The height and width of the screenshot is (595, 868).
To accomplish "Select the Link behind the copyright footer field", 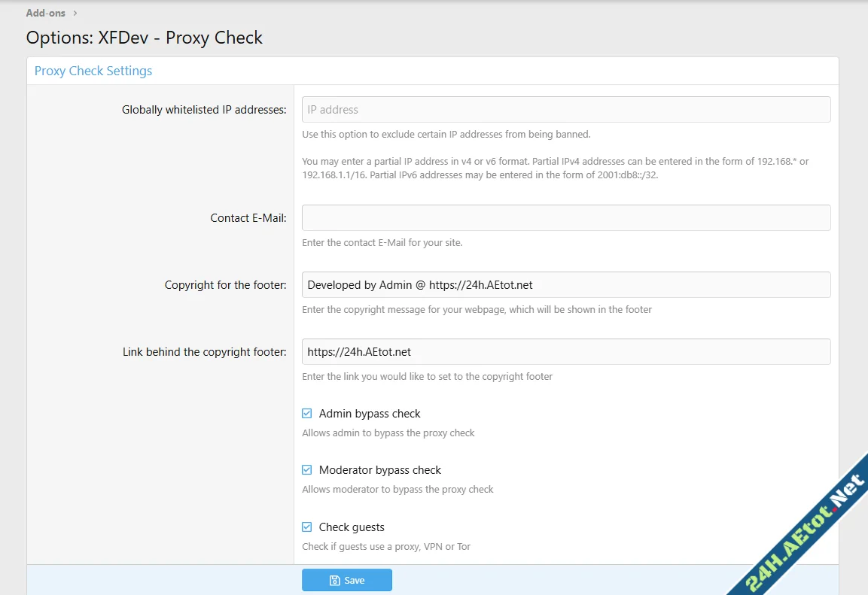I will 565,352.
